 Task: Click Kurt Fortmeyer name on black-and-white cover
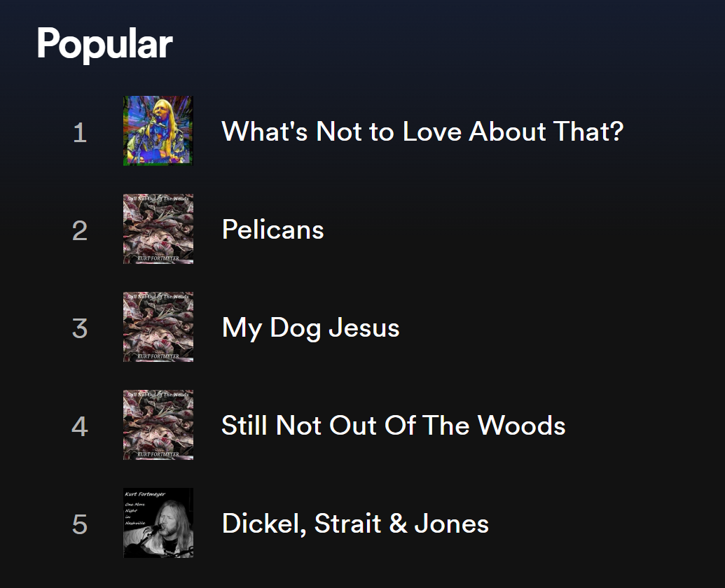coord(145,493)
